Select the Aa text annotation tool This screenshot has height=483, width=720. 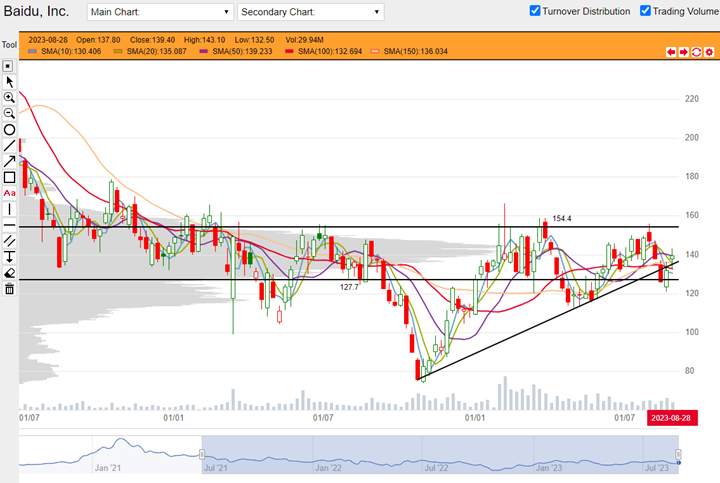pyautogui.click(x=9, y=193)
